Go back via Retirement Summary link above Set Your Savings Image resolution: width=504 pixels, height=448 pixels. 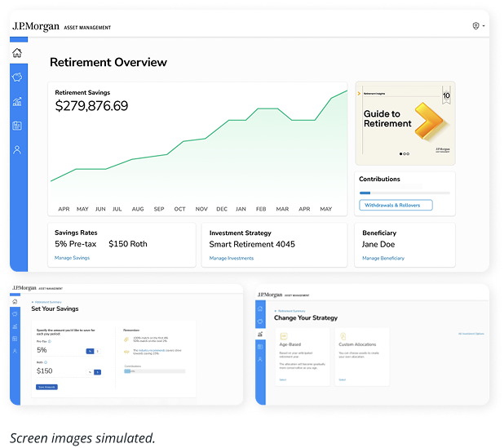click(47, 302)
